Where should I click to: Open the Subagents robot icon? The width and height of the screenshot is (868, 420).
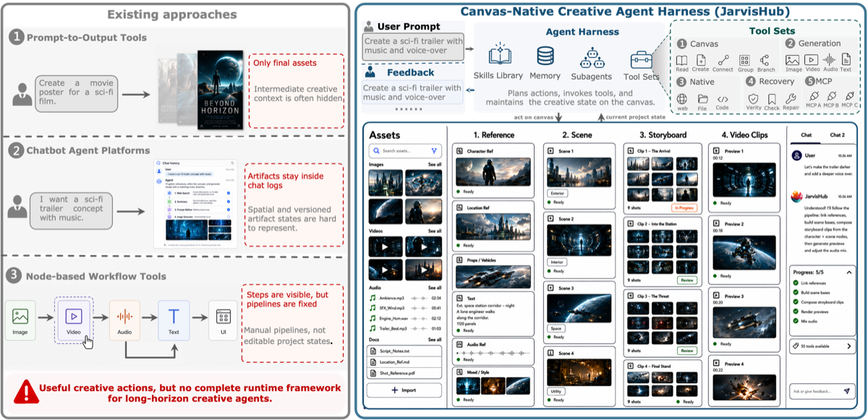click(592, 59)
